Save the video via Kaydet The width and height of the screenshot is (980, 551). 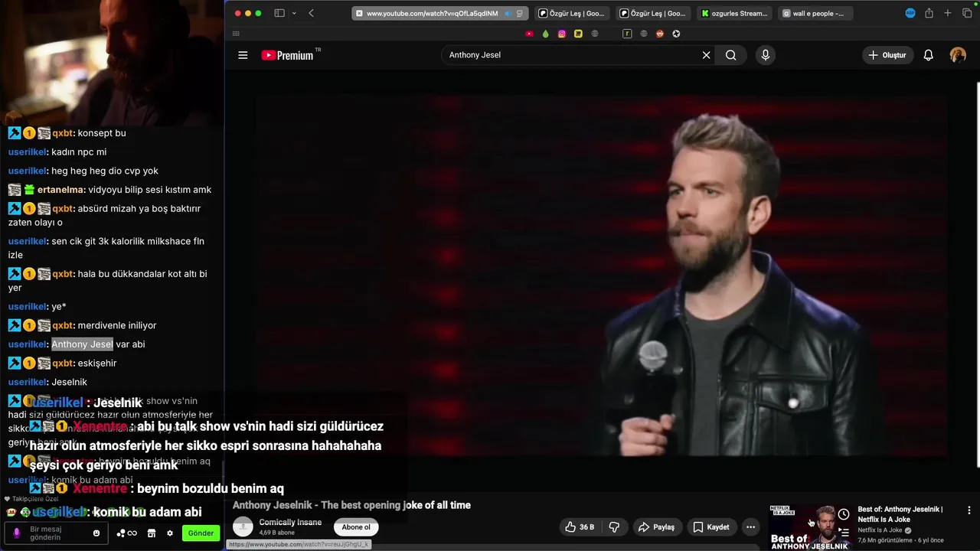710,527
